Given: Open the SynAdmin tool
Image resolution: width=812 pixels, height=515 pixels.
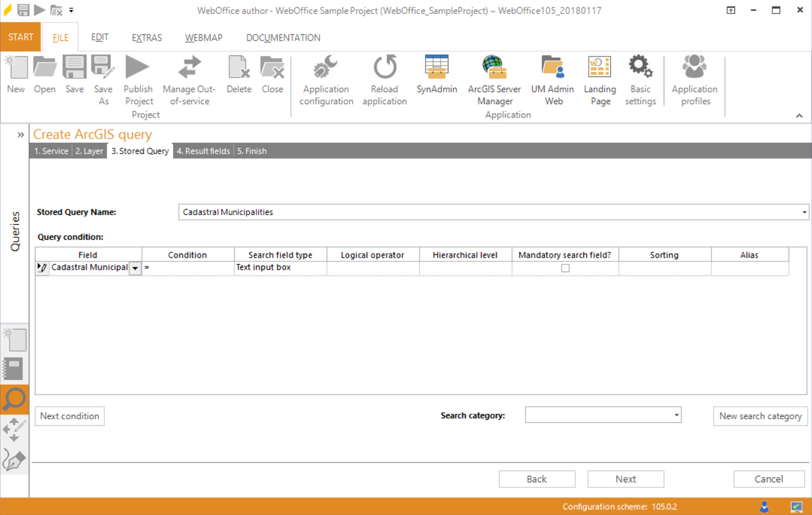Looking at the screenshot, I should pos(437,79).
